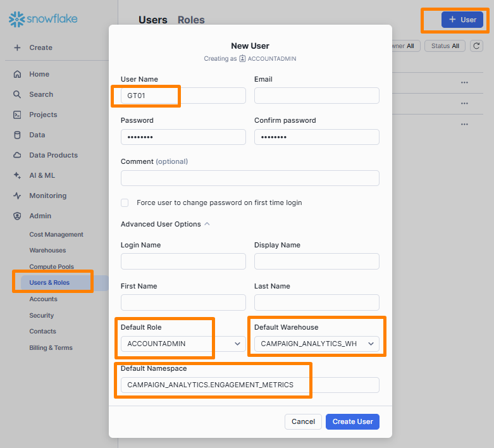Click the + User button
Viewport: 494px width, 448px height.
pyautogui.click(x=462, y=20)
